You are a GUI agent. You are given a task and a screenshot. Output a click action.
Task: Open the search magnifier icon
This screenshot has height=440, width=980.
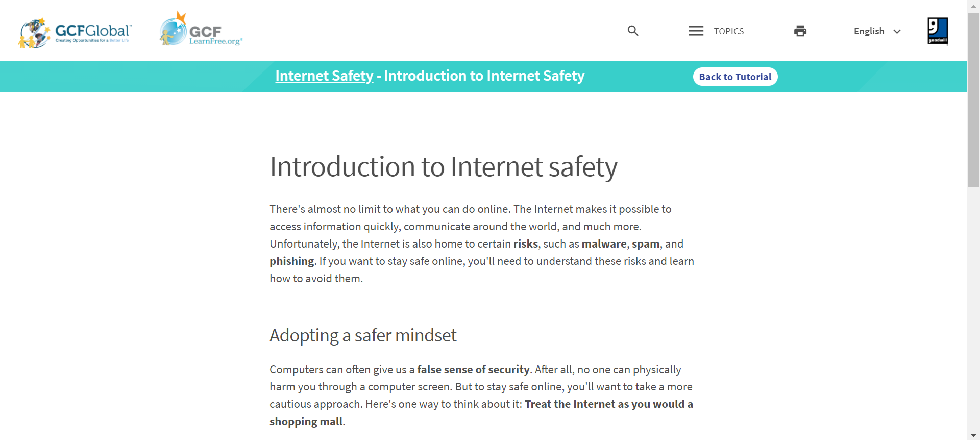633,31
